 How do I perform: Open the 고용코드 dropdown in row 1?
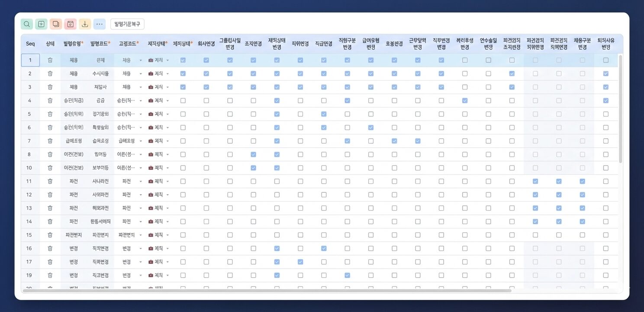141,60
